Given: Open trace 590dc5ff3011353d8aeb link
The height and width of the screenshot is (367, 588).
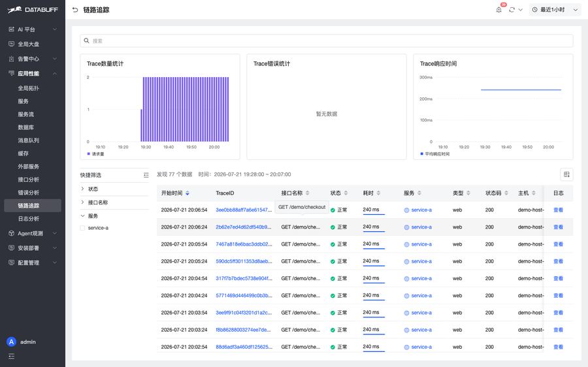Looking at the screenshot, I should (244, 261).
